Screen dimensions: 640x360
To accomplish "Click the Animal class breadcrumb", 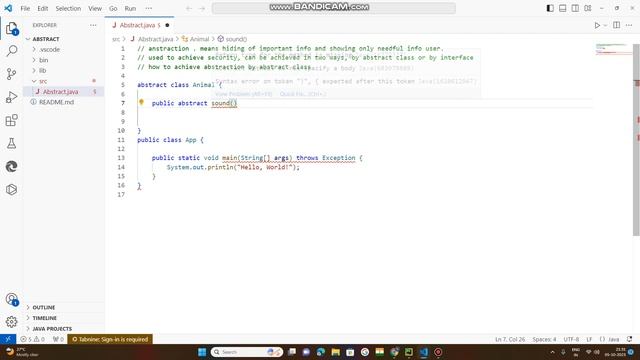I will pyautogui.click(x=196, y=39).
